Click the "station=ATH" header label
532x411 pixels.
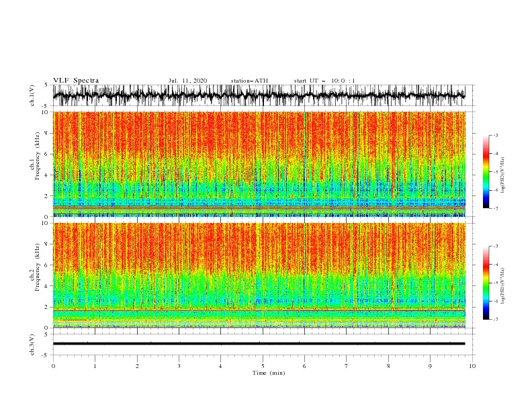coord(249,81)
